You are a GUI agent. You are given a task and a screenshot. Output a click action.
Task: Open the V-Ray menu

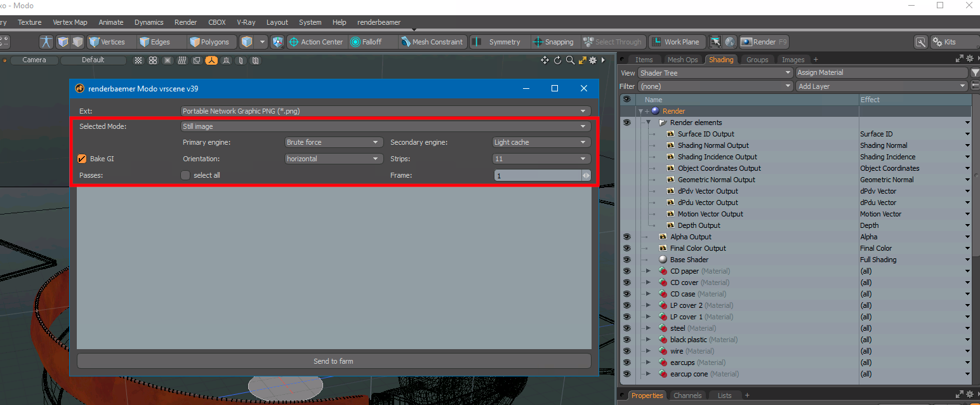coord(246,22)
